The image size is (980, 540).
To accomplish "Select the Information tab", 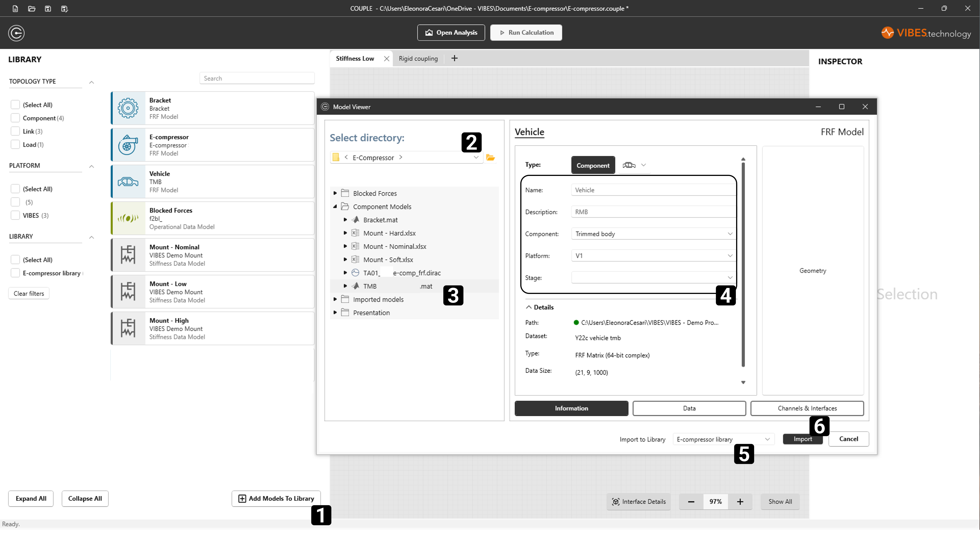I will 572,408.
